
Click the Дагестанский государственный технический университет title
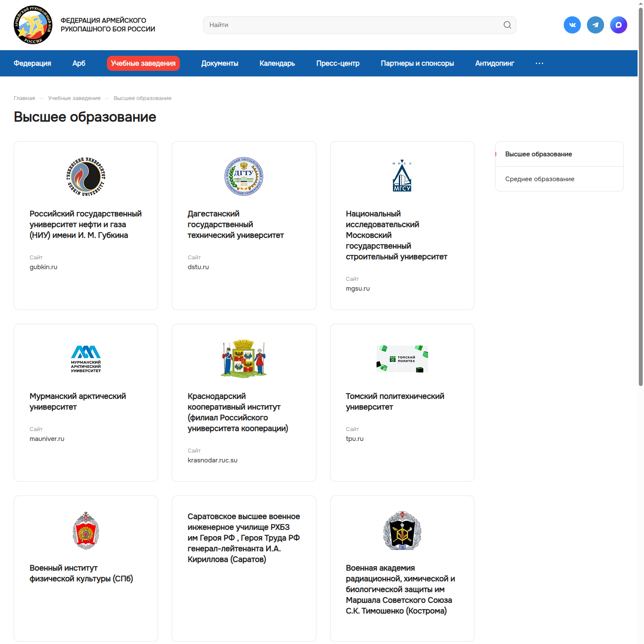[236, 225]
